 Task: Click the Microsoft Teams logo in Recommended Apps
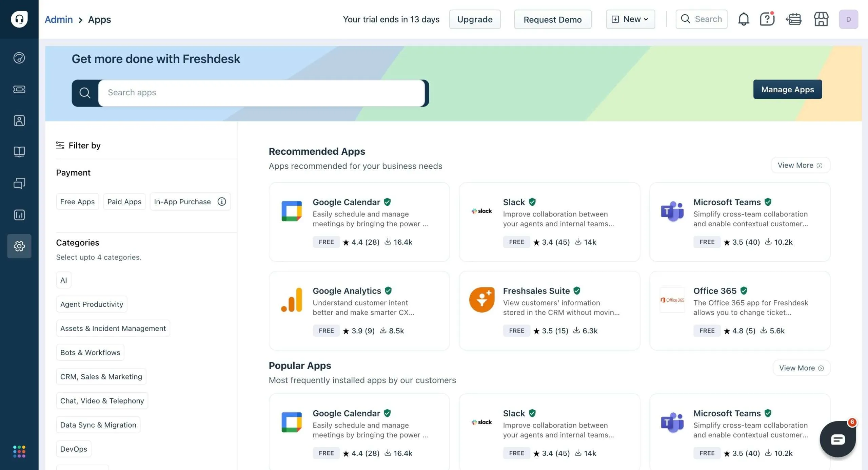672,211
